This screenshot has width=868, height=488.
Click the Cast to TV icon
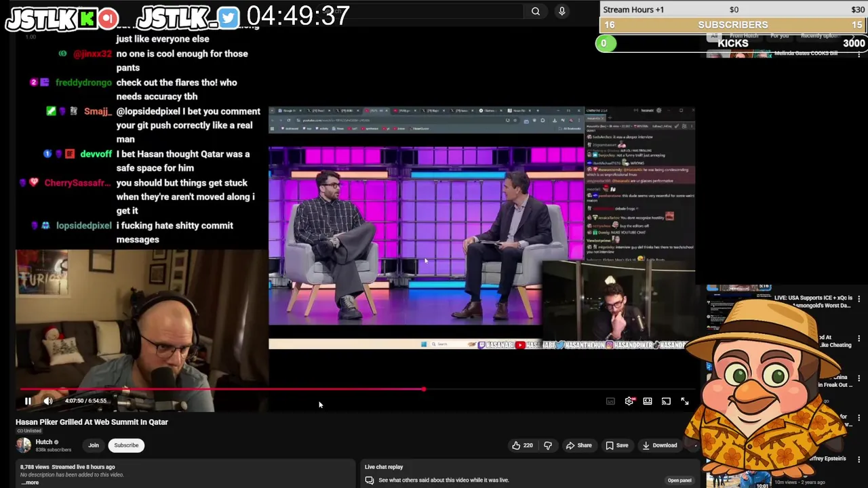pyautogui.click(x=666, y=401)
